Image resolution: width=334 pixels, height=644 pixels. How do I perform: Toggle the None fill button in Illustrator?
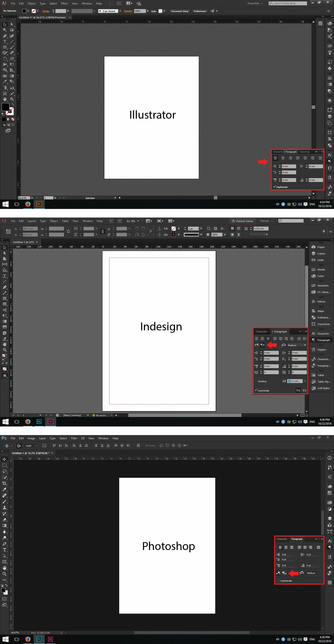coord(13,119)
